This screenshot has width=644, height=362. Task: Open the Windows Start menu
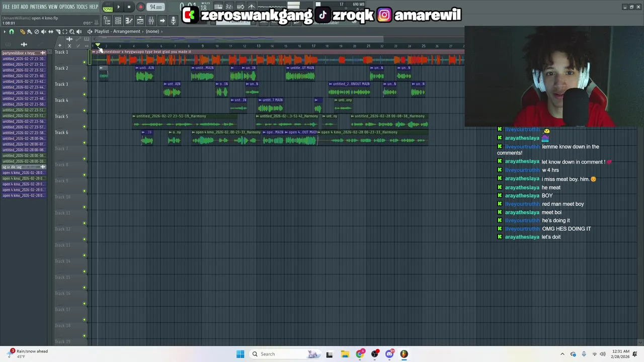click(240, 354)
